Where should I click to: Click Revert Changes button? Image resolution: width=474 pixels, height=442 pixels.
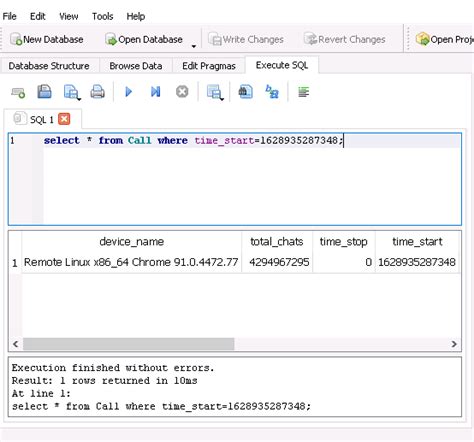[x=345, y=39]
